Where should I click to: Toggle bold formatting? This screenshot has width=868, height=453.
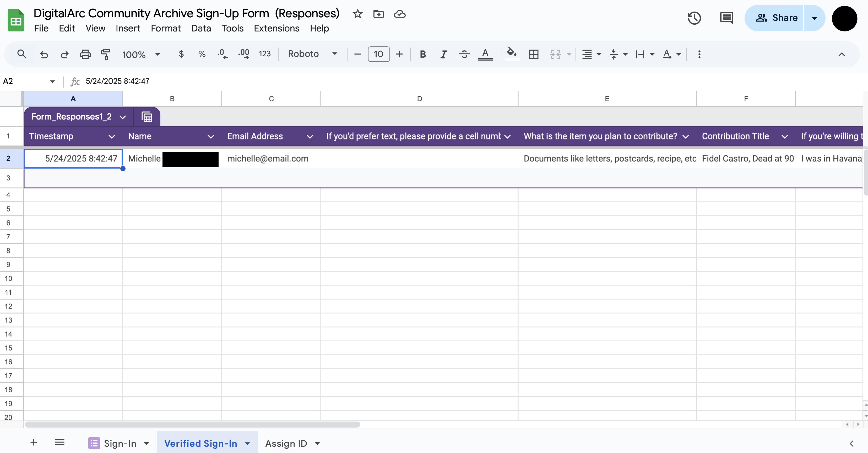click(422, 54)
